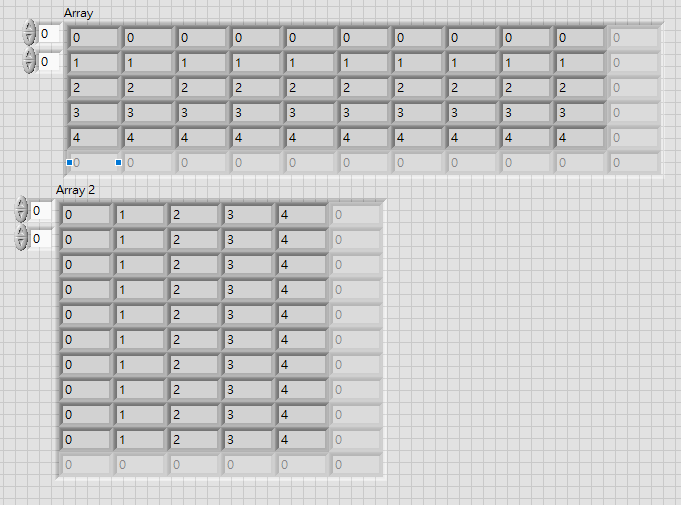681x505 pixels.
Task: Click the greyed corner cell at Array's bottom right
Action: [634, 163]
